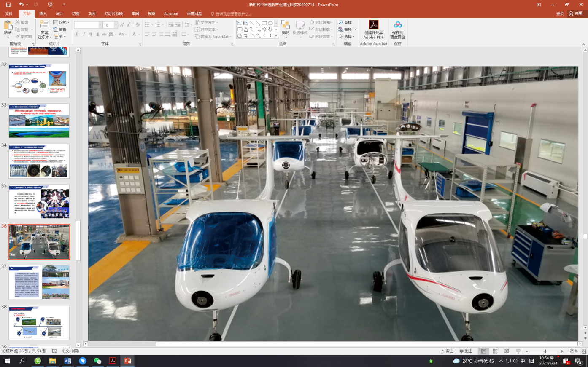The width and height of the screenshot is (588, 367).
Task: Click the Find (查找) button
Action: point(345,22)
